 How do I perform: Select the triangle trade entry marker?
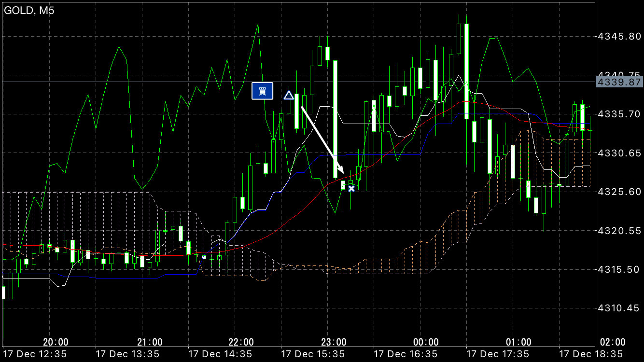pyautogui.click(x=289, y=95)
